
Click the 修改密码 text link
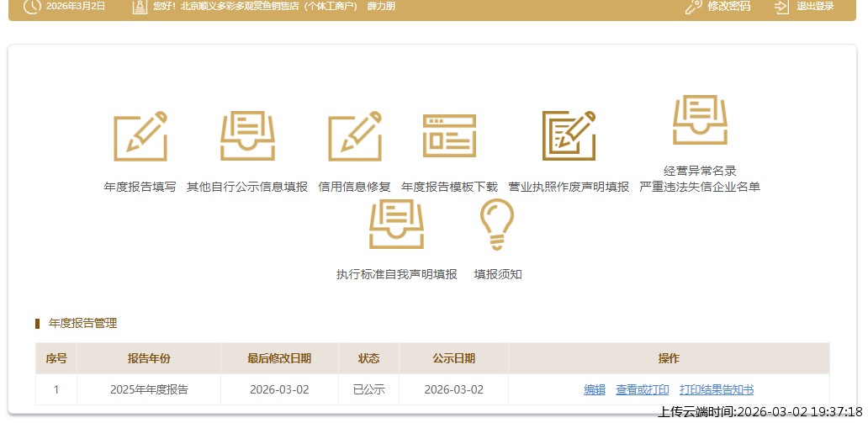tap(728, 7)
